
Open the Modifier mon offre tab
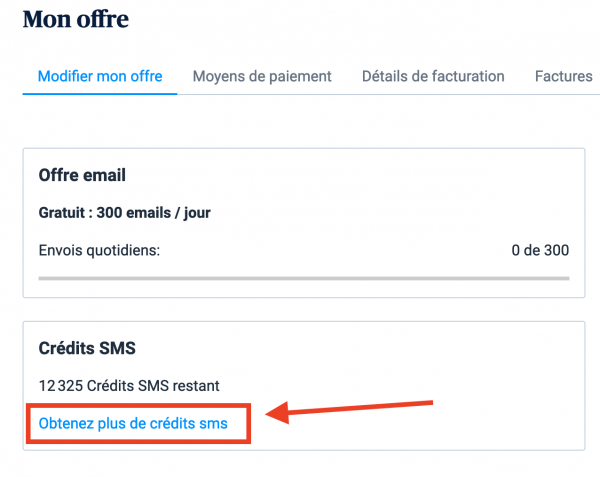tap(100, 76)
